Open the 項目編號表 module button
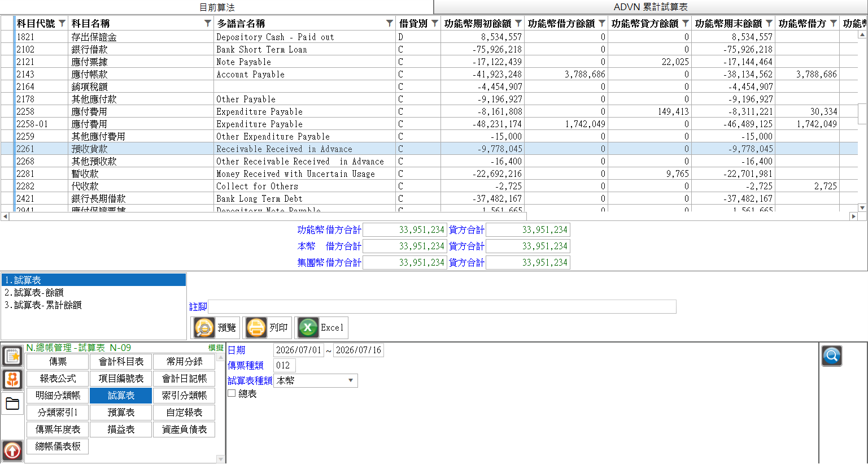The width and height of the screenshot is (868, 464). [x=121, y=379]
